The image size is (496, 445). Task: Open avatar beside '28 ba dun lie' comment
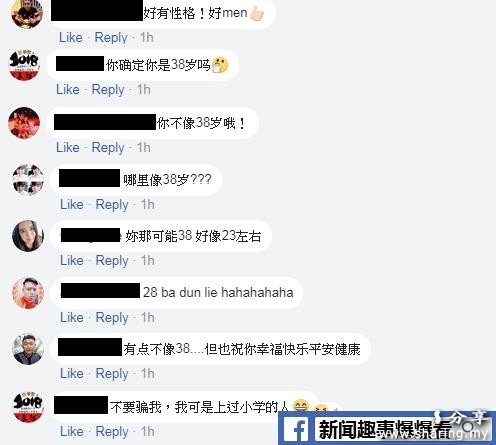tap(28, 293)
